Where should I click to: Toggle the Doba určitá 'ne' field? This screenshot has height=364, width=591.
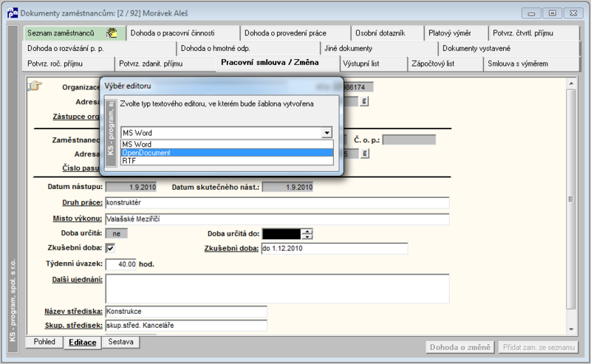pyautogui.click(x=117, y=233)
